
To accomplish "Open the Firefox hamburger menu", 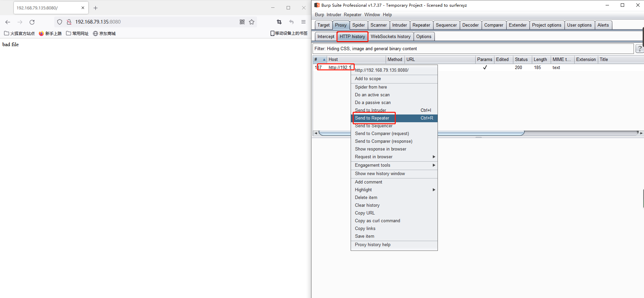I will [303, 22].
